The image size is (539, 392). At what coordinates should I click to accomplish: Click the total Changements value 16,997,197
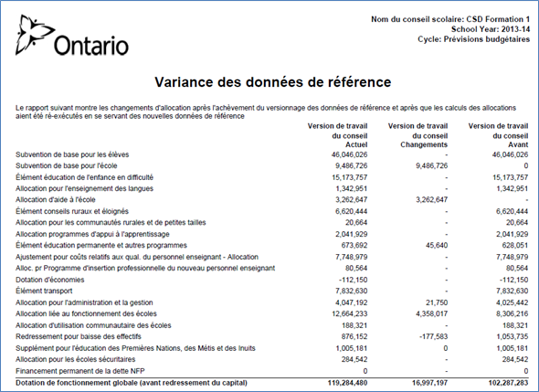tap(430, 383)
